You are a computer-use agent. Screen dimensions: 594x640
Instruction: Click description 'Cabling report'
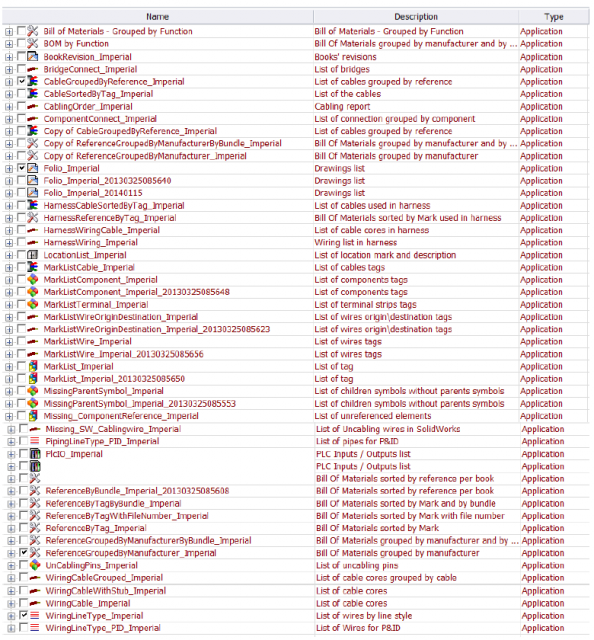(x=342, y=107)
